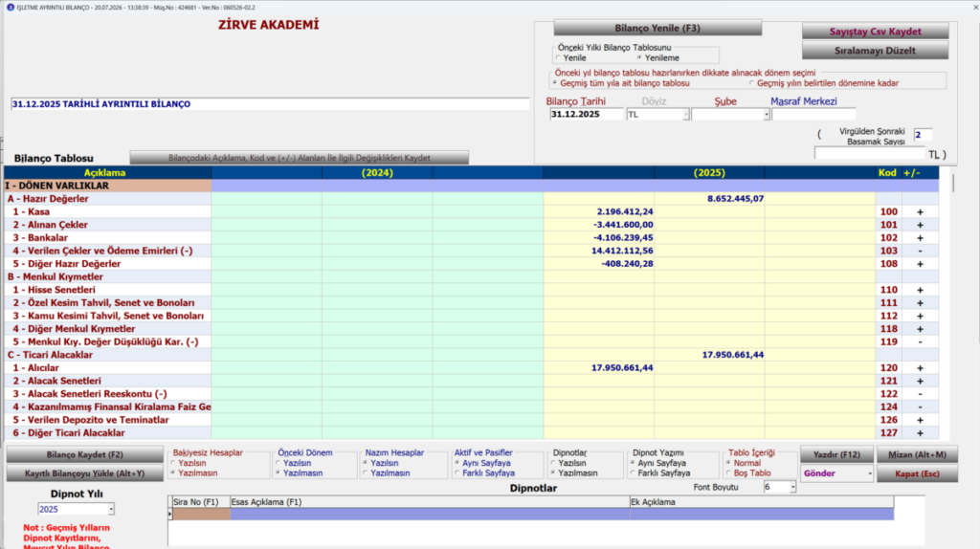The image size is (980, 549).
Task: Load saved balance via Kayıtlı Bilançoyu Yükle
Action: 85,473
